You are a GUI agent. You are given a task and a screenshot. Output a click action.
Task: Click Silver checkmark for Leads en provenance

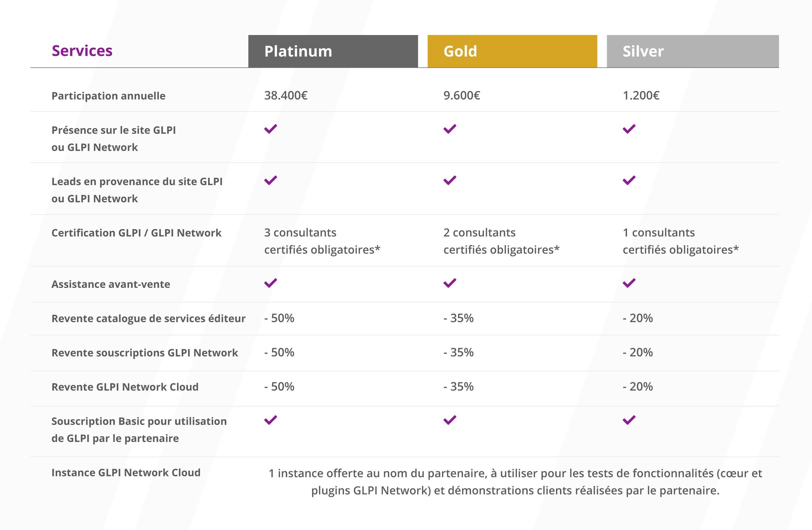click(x=629, y=180)
